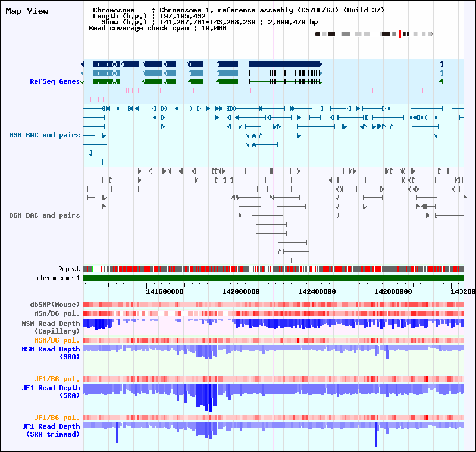Click the MSM BAC end pairs label
Screen dimensions: 476x452
[x=44, y=135]
